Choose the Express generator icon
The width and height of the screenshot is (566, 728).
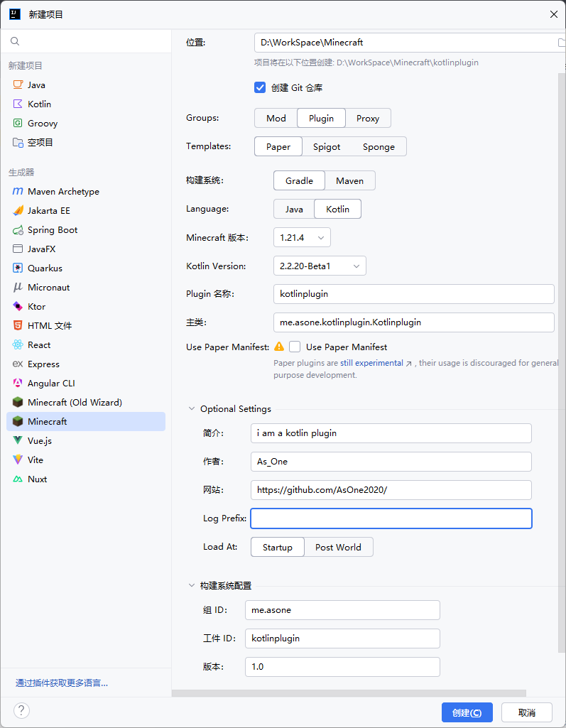18,364
